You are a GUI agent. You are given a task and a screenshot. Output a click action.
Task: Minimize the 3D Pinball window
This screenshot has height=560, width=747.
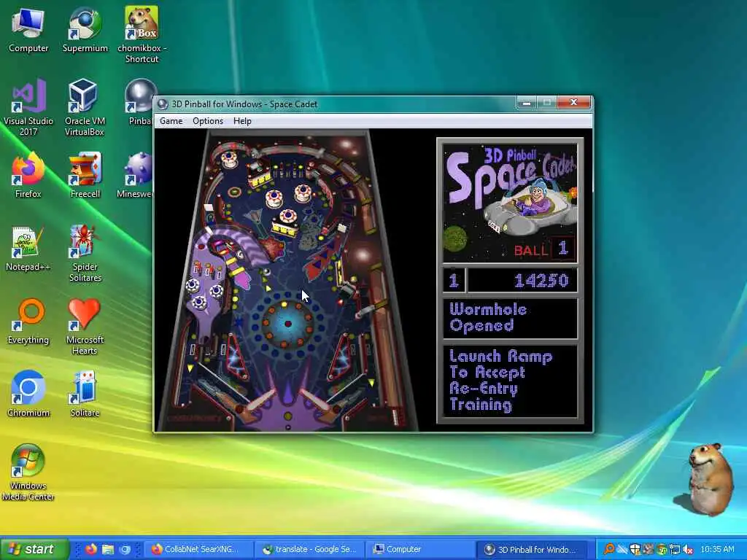pos(527,102)
